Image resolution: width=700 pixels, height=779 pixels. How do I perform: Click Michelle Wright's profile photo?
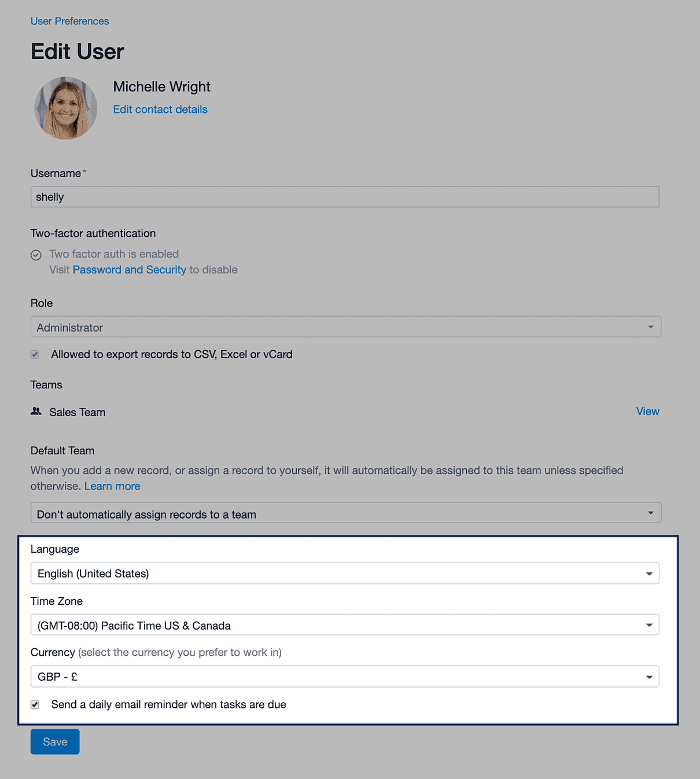click(x=65, y=108)
